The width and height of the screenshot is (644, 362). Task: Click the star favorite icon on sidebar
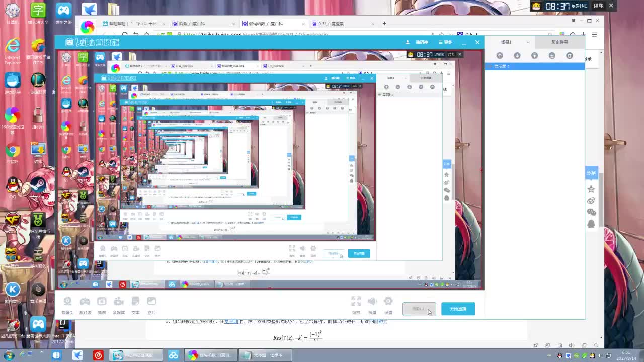point(591,189)
